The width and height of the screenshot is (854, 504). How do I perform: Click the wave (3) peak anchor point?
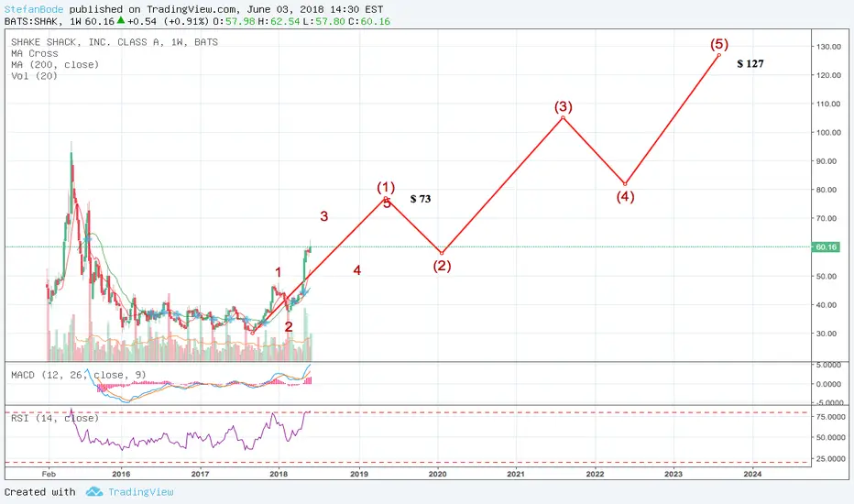pyautogui.click(x=564, y=117)
